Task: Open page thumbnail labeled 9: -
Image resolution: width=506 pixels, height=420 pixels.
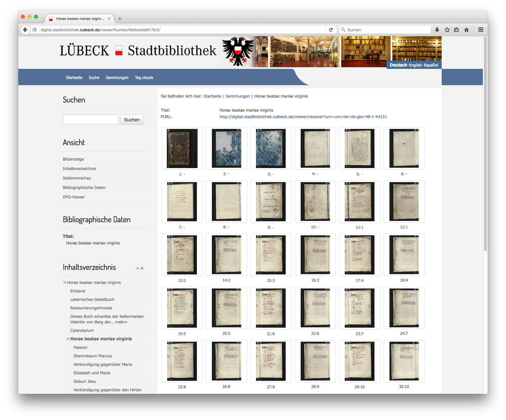Action: click(271, 202)
